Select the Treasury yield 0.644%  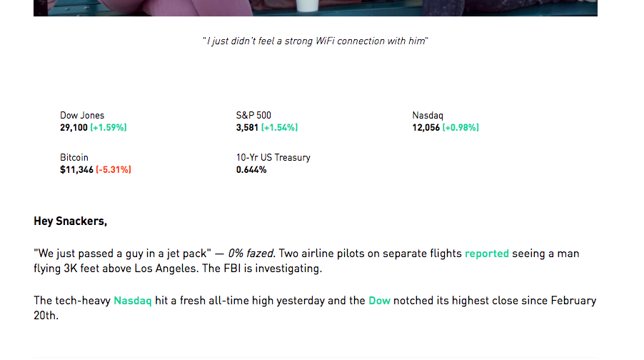[x=251, y=170]
